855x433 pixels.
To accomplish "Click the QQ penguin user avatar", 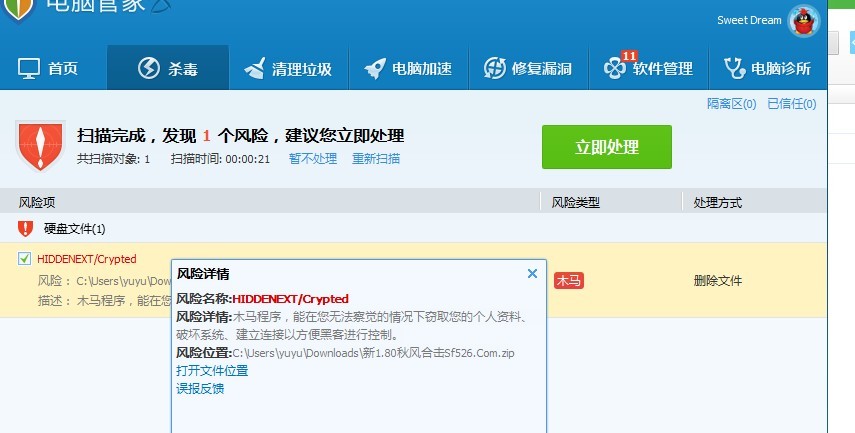I will tap(804, 21).
